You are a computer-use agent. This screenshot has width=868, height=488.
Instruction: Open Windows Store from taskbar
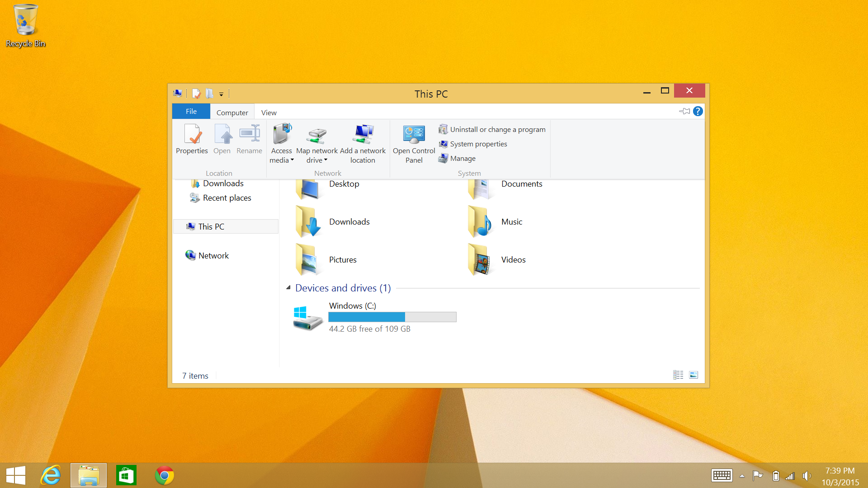tap(126, 476)
